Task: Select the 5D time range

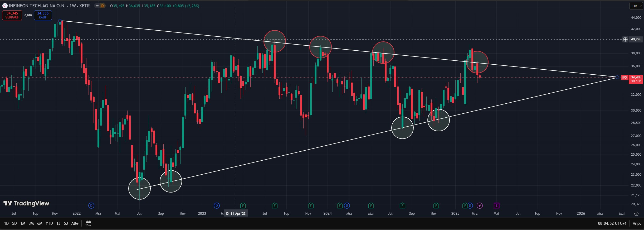Action: (x=14, y=223)
